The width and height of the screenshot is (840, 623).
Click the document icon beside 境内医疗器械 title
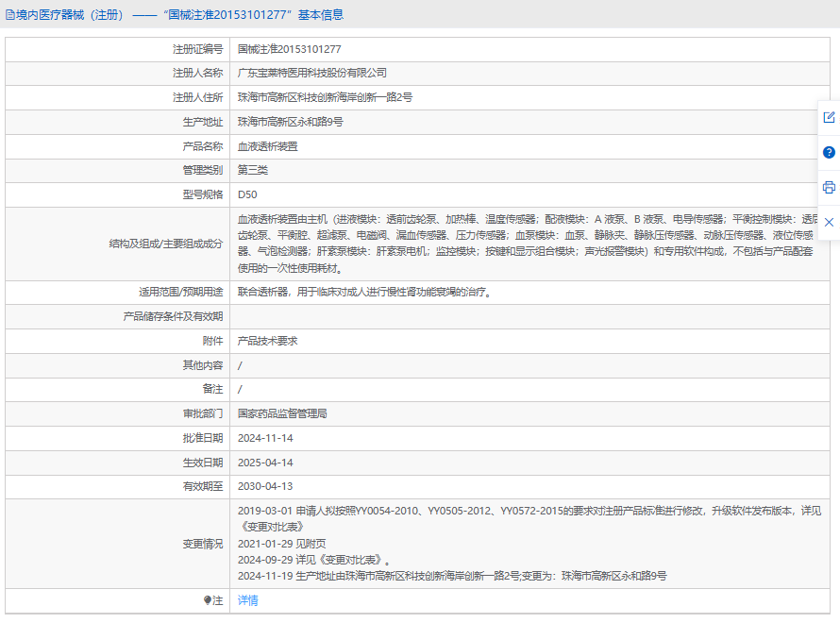[x=10, y=15]
